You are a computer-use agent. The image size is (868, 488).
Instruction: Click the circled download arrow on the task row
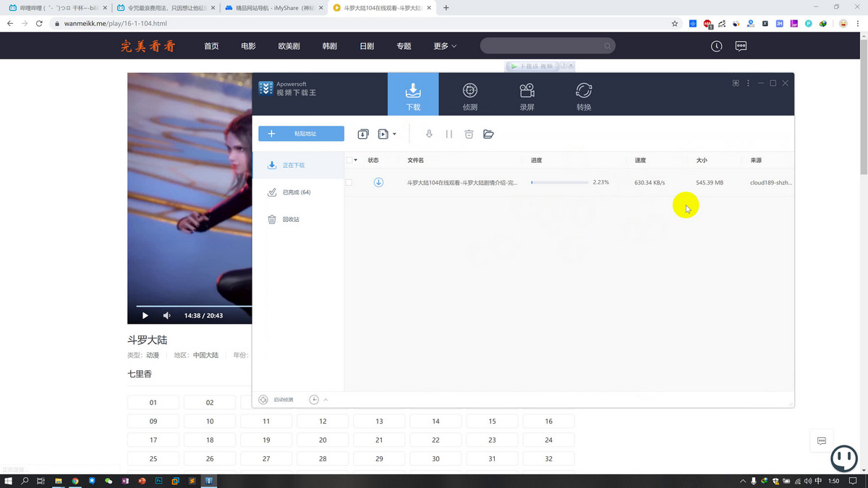(x=378, y=182)
